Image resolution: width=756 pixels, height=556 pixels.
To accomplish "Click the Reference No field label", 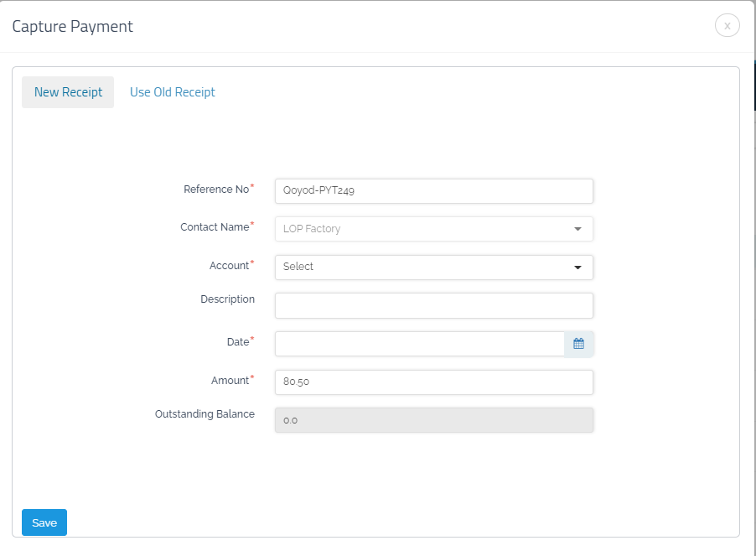I will point(216,190).
